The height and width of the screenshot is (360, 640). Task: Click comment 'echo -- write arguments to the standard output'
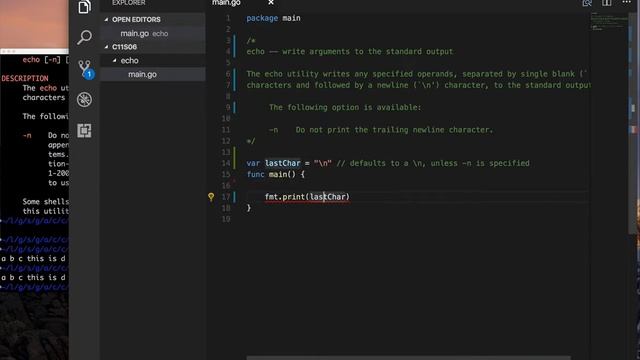[350, 52]
